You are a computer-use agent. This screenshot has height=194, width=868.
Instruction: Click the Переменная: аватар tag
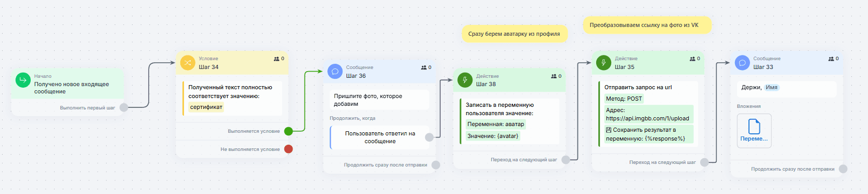(496, 124)
